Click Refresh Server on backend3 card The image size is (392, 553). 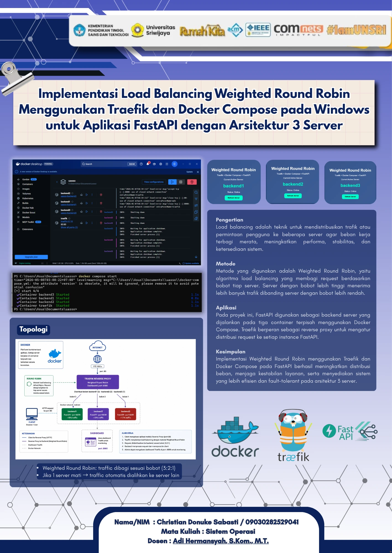(350, 197)
